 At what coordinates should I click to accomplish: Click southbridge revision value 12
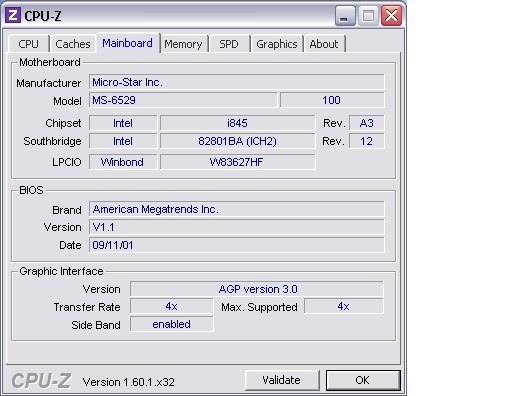tap(367, 141)
